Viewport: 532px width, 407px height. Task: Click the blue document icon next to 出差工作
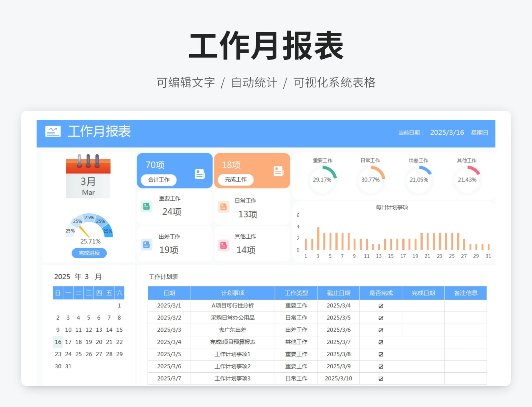146,245
